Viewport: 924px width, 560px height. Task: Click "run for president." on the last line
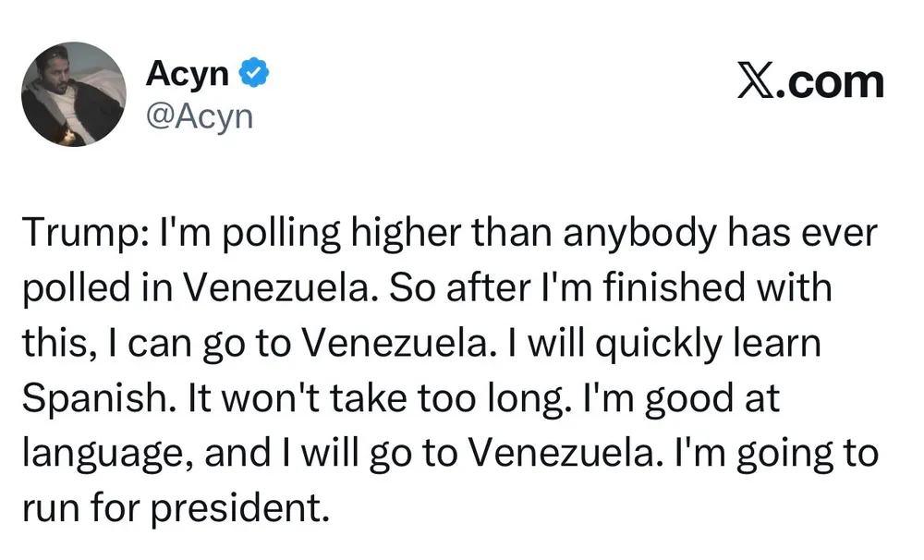(174, 507)
